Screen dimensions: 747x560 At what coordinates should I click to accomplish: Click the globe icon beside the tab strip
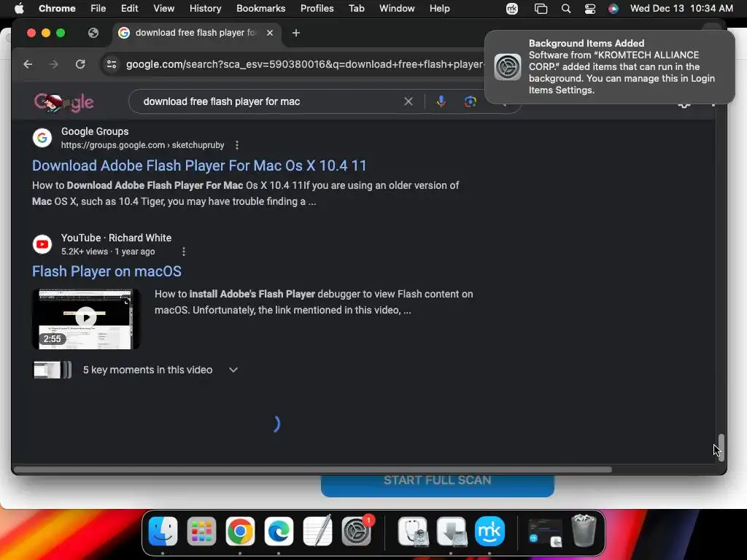[93, 33]
